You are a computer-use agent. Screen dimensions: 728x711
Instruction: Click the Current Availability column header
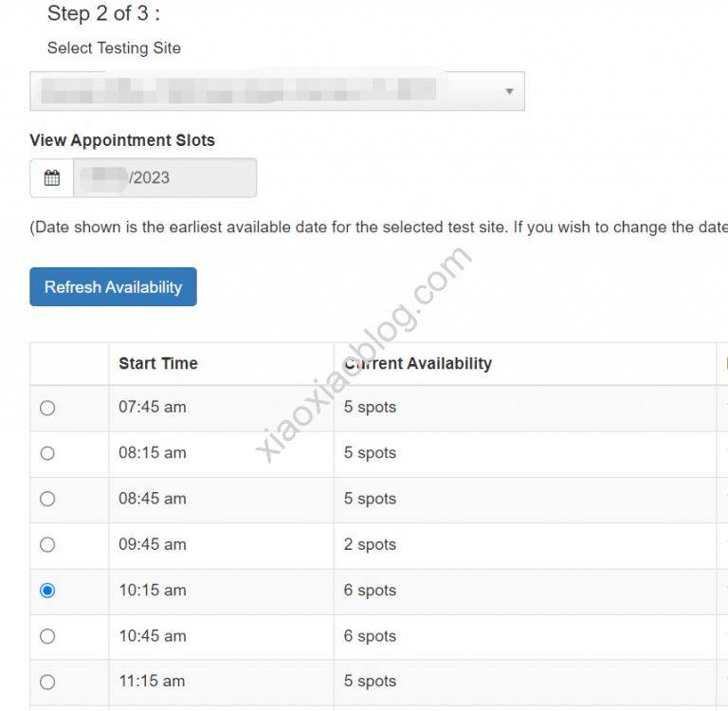coord(418,363)
